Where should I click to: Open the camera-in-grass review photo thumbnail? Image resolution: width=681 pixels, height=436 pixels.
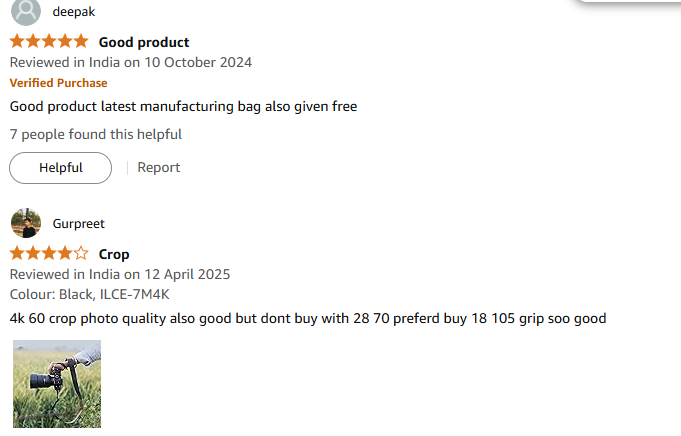(x=57, y=384)
